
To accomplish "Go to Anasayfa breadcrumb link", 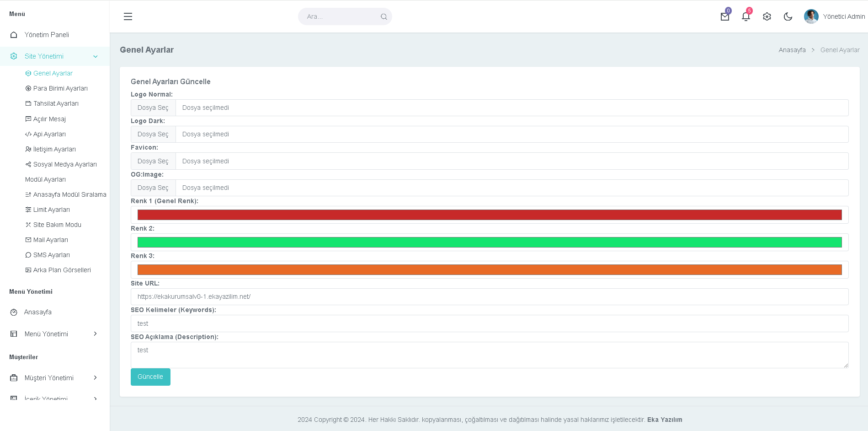I will pos(792,50).
